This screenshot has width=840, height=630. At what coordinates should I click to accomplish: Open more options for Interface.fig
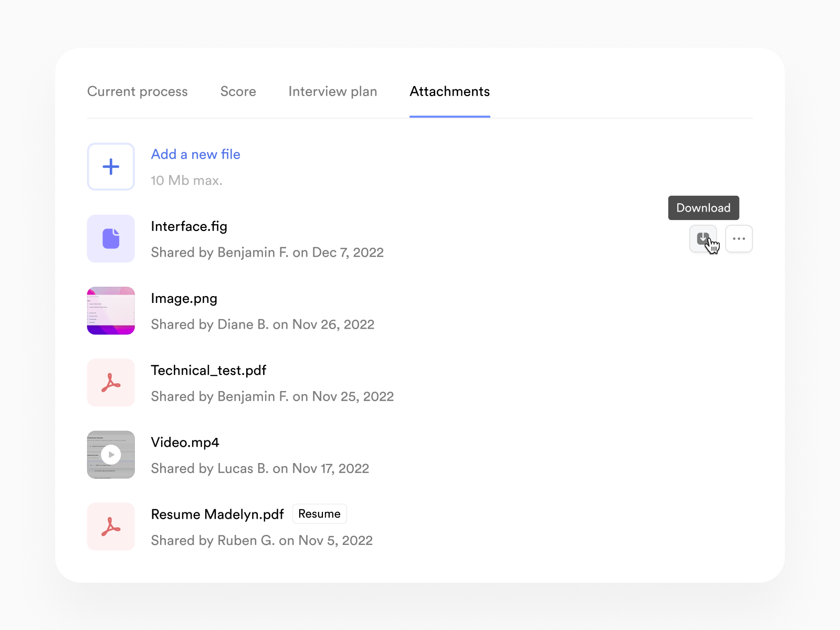(x=739, y=239)
